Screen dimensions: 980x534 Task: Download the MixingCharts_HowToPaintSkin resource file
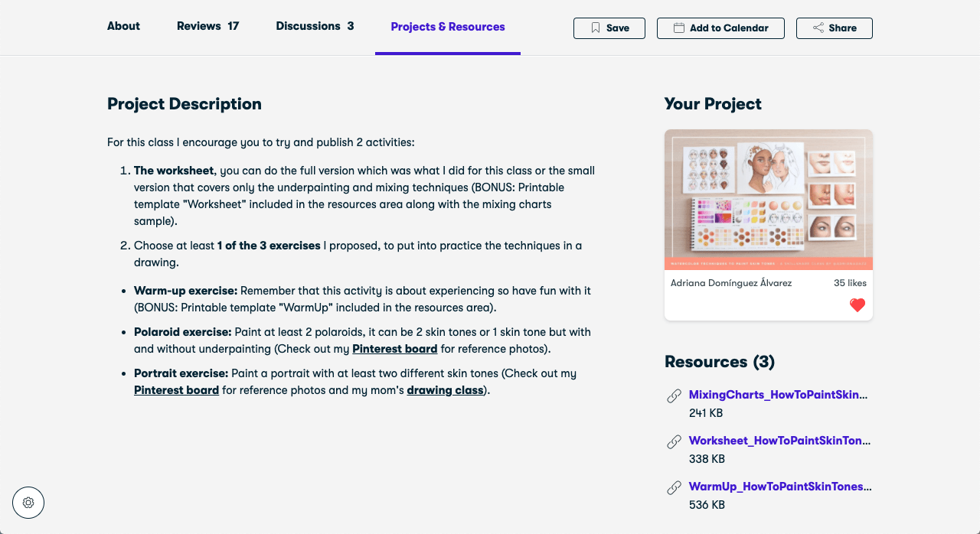coord(778,395)
